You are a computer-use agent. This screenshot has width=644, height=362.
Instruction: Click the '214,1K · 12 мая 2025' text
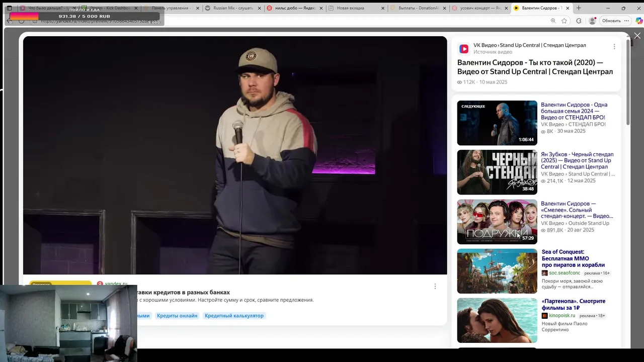(x=571, y=180)
